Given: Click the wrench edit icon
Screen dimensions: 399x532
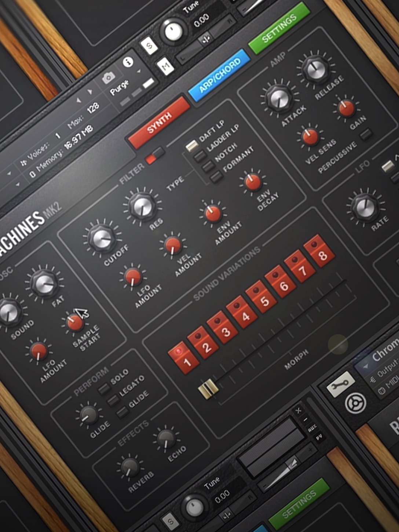Looking at the screenshot, I should 340,384.
